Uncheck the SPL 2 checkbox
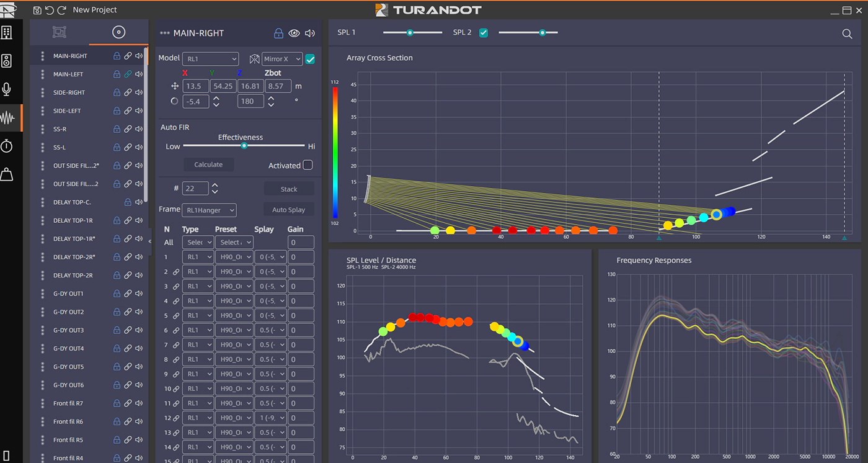This screenshot has width=868, height=463. tap(484, 33)
